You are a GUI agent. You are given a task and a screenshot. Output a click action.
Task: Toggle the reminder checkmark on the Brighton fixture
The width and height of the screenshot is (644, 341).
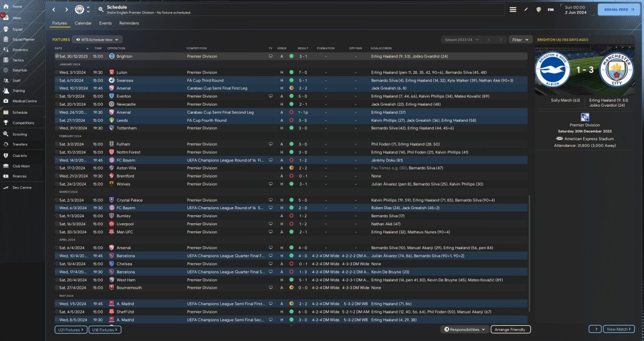click(x=57, y=56)
